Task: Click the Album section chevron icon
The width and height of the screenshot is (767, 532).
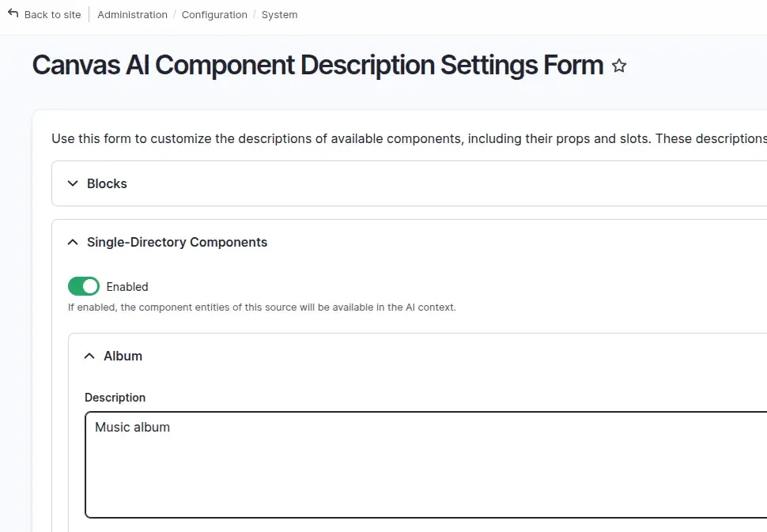Action: pyautogui.click(x=89, y=356)
